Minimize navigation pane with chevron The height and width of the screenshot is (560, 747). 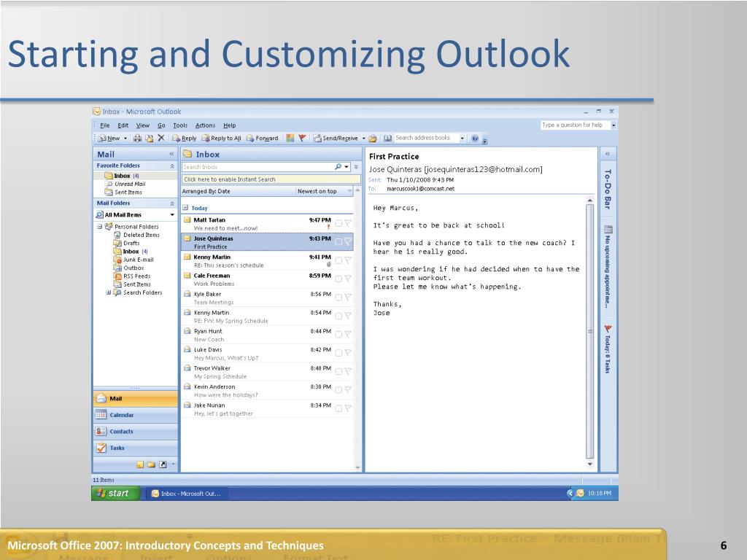(171, 154)
